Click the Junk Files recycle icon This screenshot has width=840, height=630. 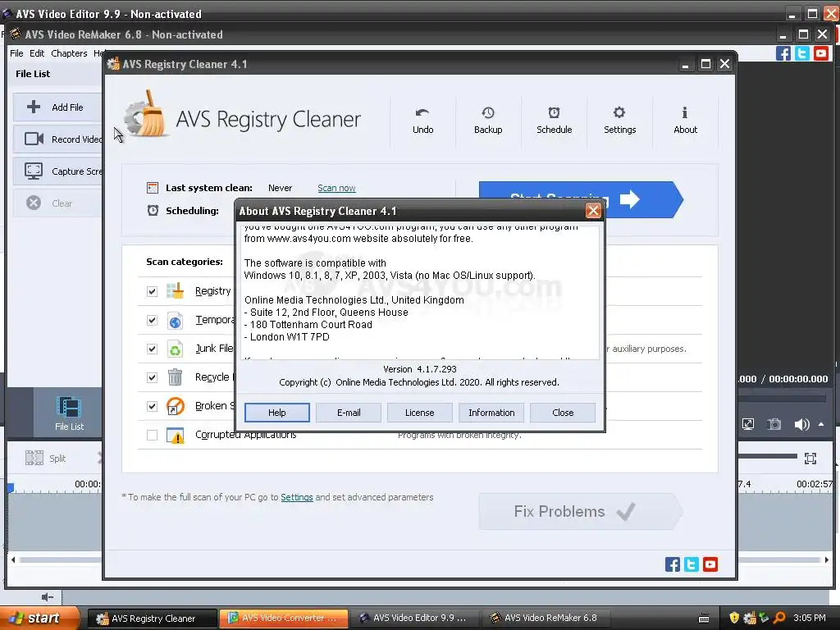tap(175, 349)
